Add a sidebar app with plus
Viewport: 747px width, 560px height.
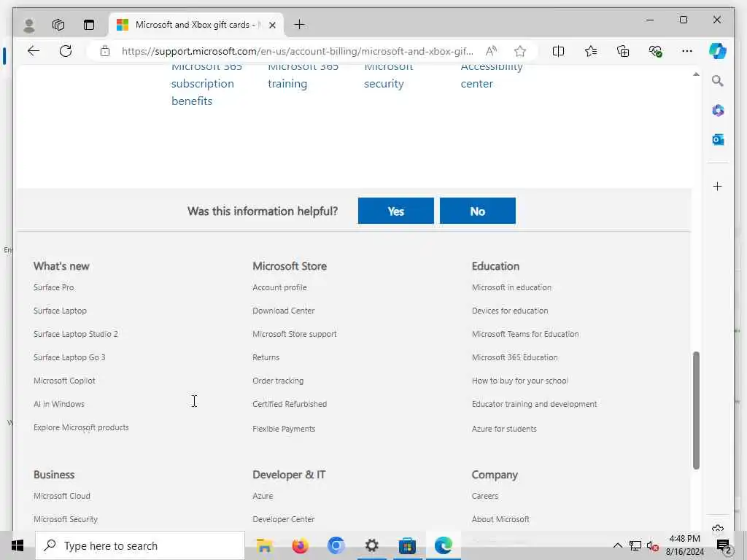[718, 186]
